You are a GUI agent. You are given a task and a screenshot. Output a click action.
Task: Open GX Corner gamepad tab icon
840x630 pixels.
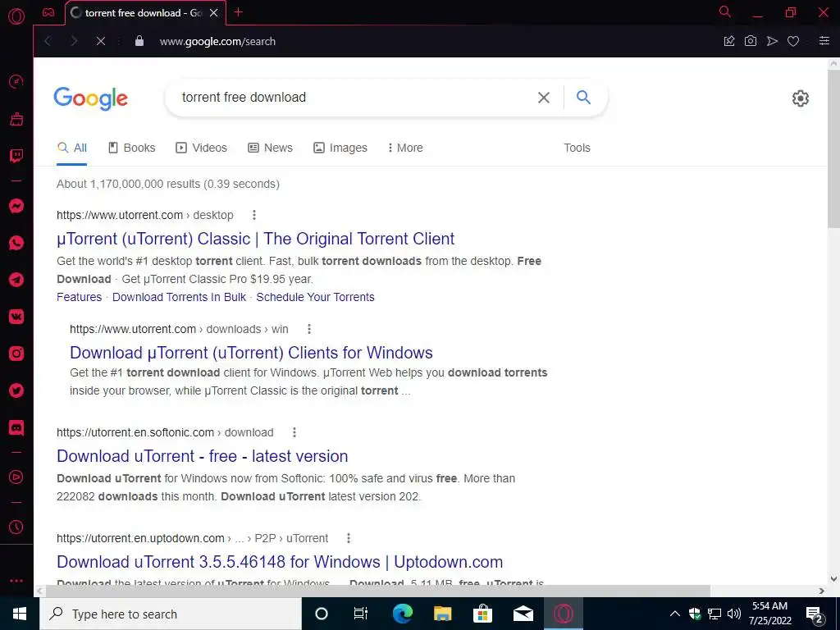(48, 13)
